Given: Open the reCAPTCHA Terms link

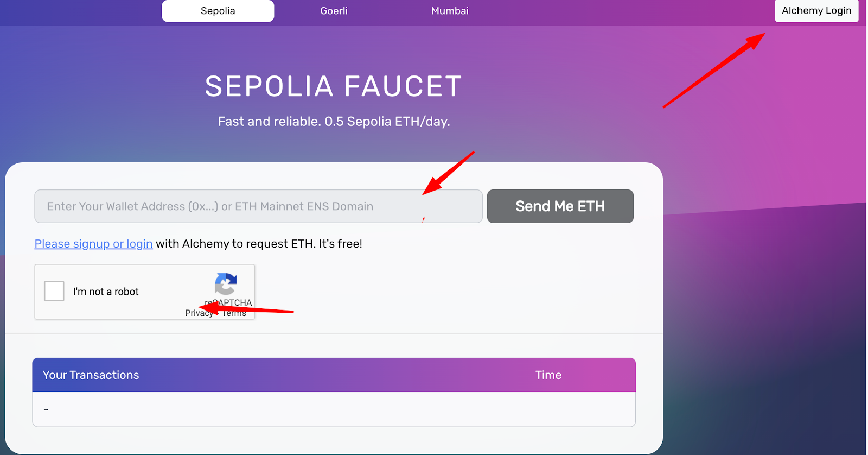Looking at the screenshot, I should [x=234, y=313].
